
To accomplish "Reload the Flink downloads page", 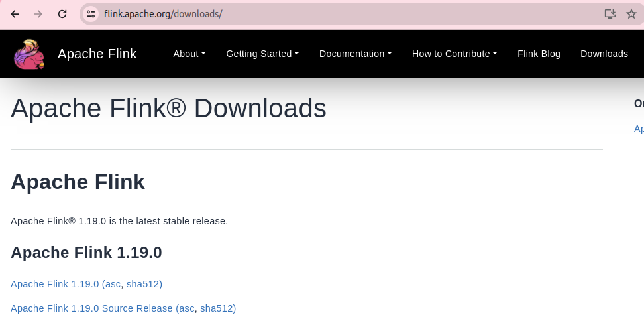I will click(62, 14).
